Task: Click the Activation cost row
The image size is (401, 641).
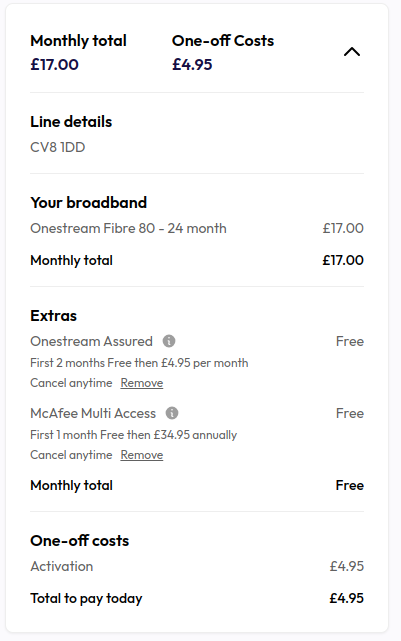Action: coord(197,566)
